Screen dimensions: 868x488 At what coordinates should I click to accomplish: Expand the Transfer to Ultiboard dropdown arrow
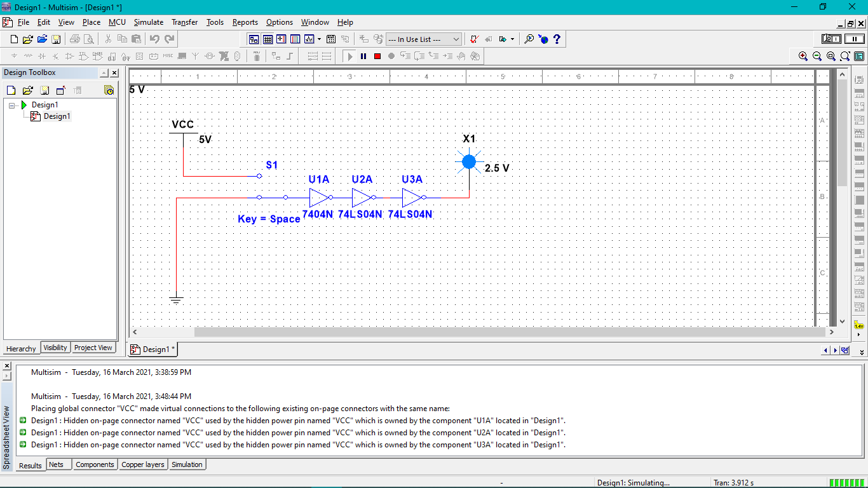tap(512, 39)
